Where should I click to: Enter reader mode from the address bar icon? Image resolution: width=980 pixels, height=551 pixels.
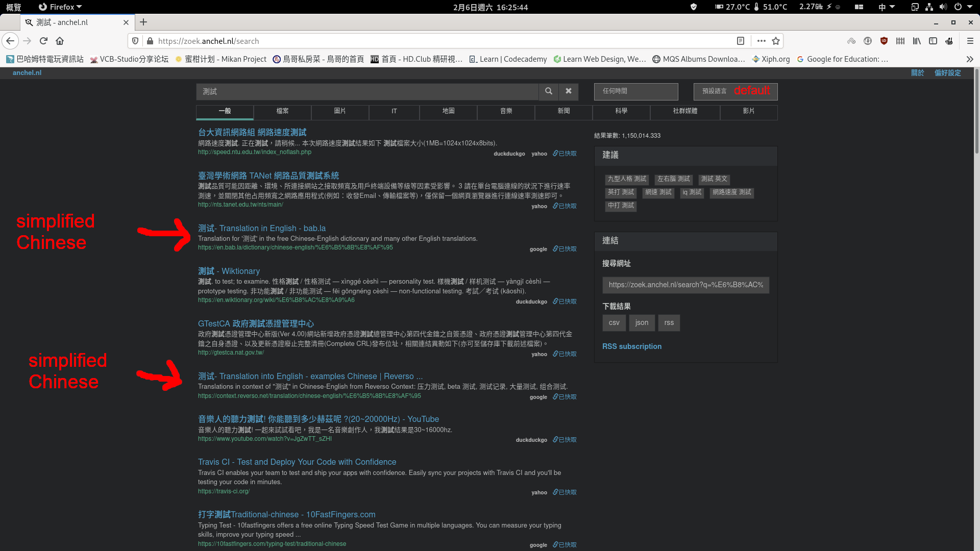pyautogui.click(x=741, y=41)
